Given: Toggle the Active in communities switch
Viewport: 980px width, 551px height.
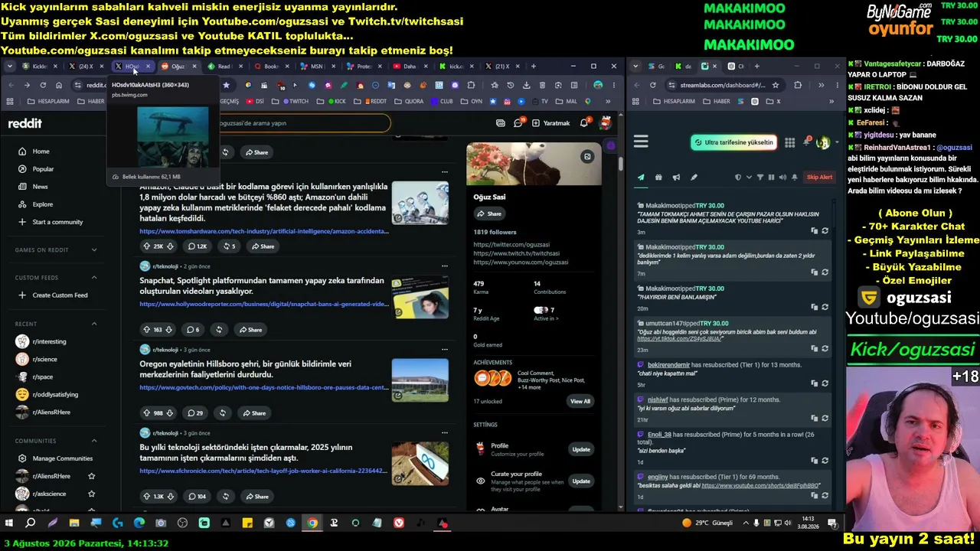Looking at the screenshot, I should pos(541,310).
